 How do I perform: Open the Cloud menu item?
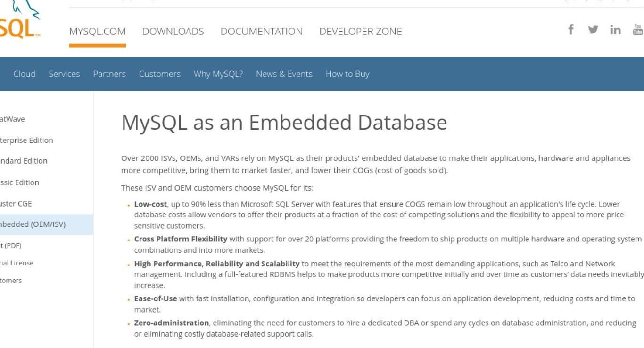pos(25,74)
